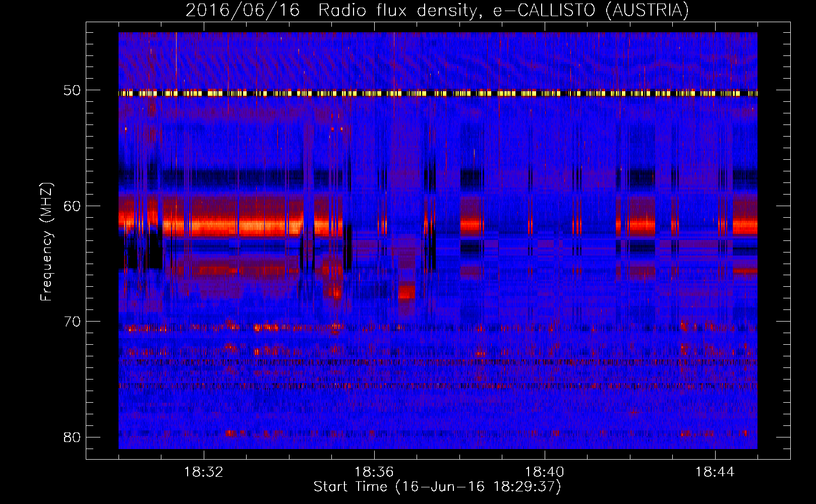Click the yellow interference line at 50 MHz

438,93
